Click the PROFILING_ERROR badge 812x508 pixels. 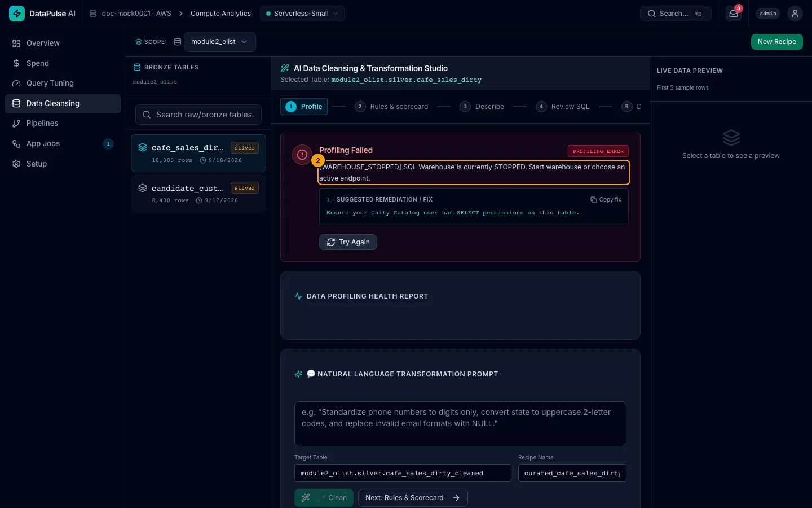click(x=598, y=151)
